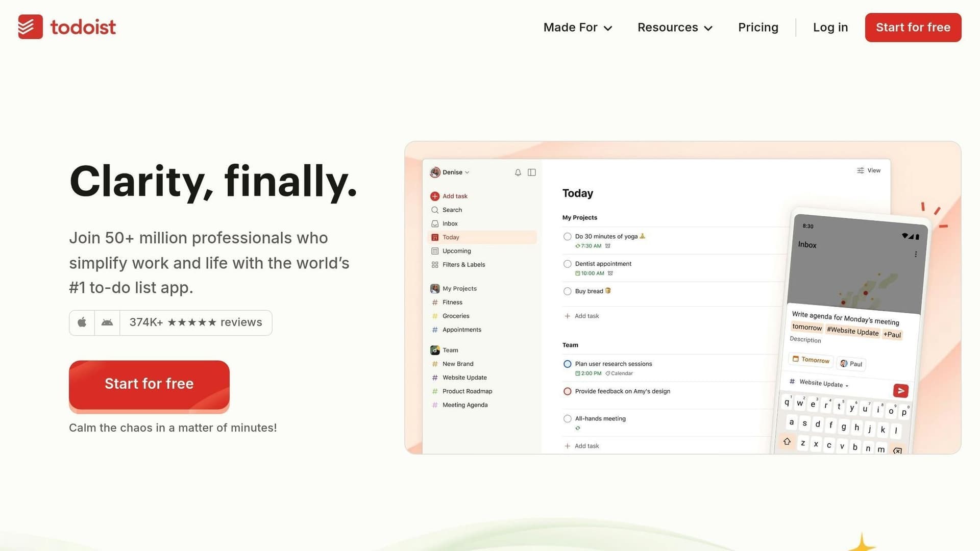Expand the Resources dropdown
Image resolution: width=980 pixels, height=551 pixels.
tap(674, 27)
